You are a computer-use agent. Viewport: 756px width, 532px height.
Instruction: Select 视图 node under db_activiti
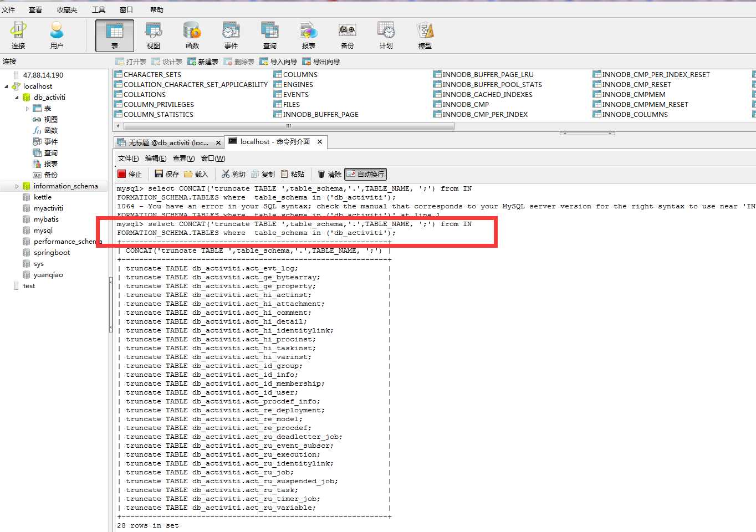point(50,120)
